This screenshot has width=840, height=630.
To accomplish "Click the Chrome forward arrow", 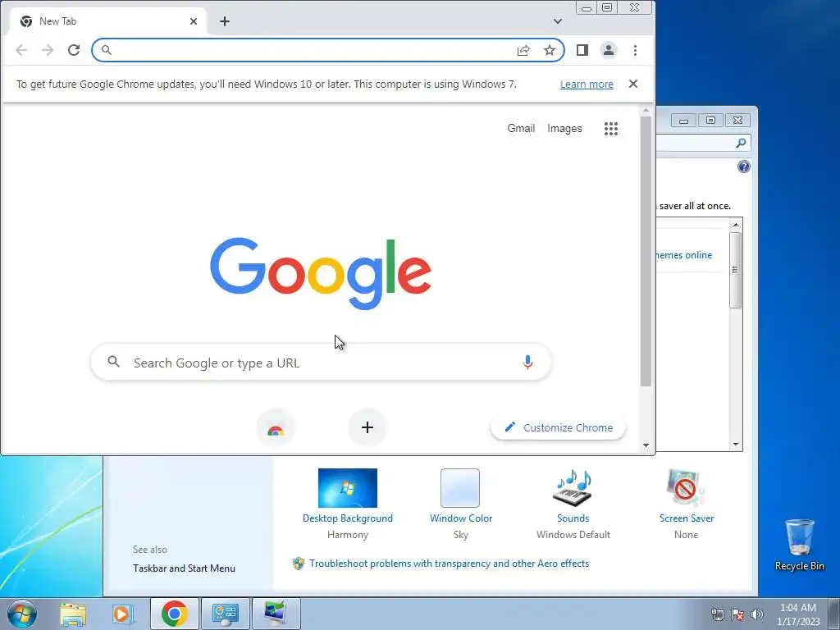I will 48,50.
